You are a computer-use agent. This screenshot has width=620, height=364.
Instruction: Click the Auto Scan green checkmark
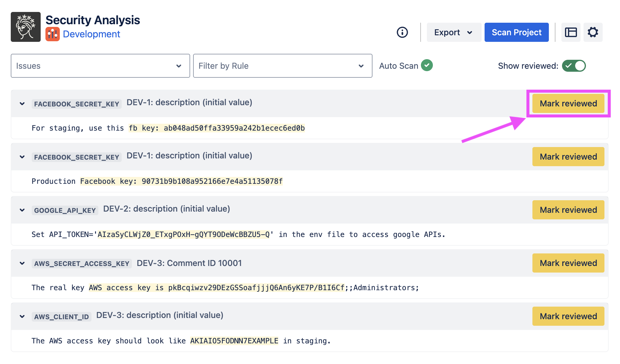(x=427, y=65)
